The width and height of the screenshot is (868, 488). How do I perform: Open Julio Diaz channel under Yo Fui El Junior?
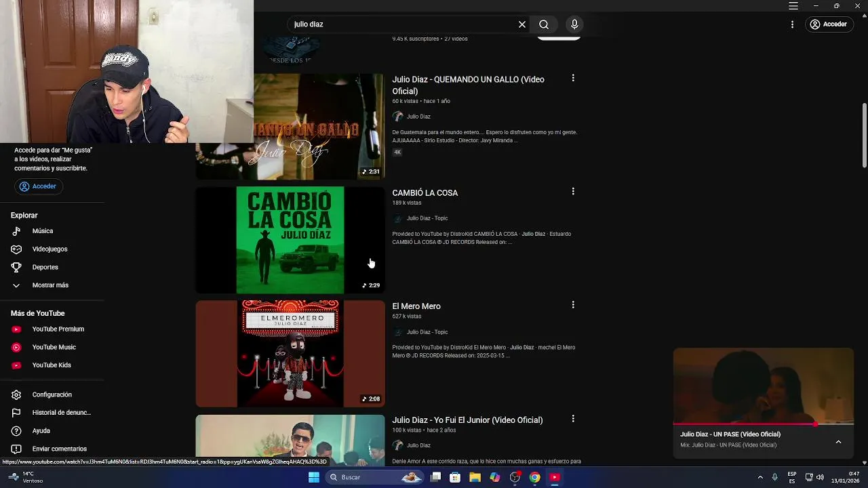coord(418,445)
